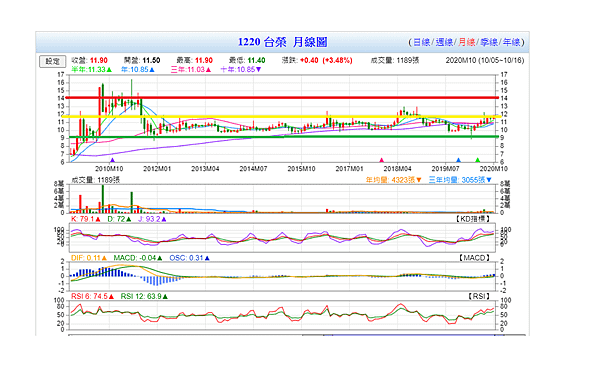The image size is (600, 385).
Task: Click the blue triangle marker near 2019M07
Action: 458,160
